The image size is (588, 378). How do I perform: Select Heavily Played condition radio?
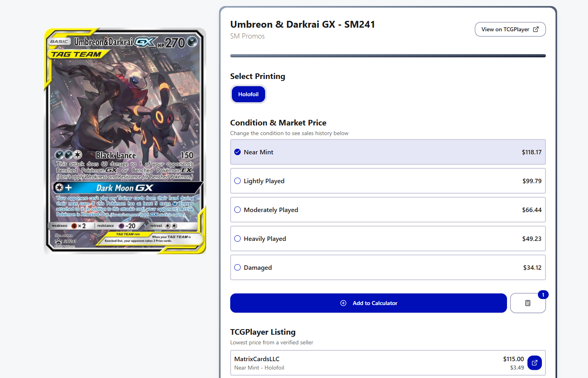237,239
